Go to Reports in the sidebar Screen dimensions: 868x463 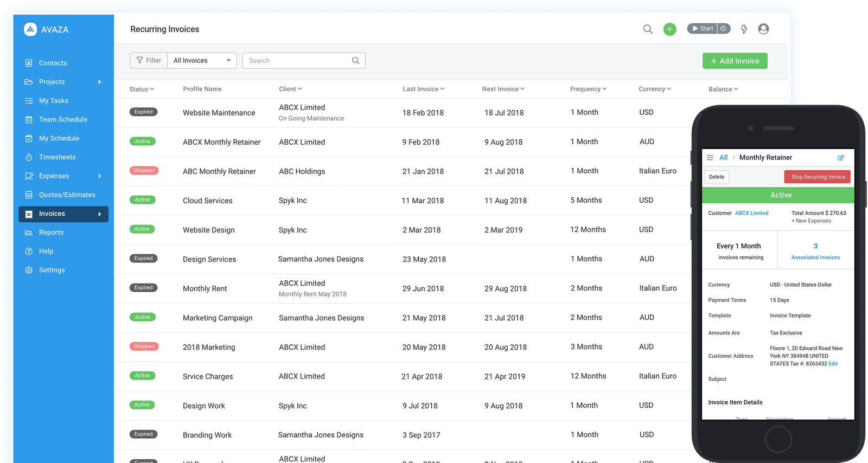(x=51, y=233)
